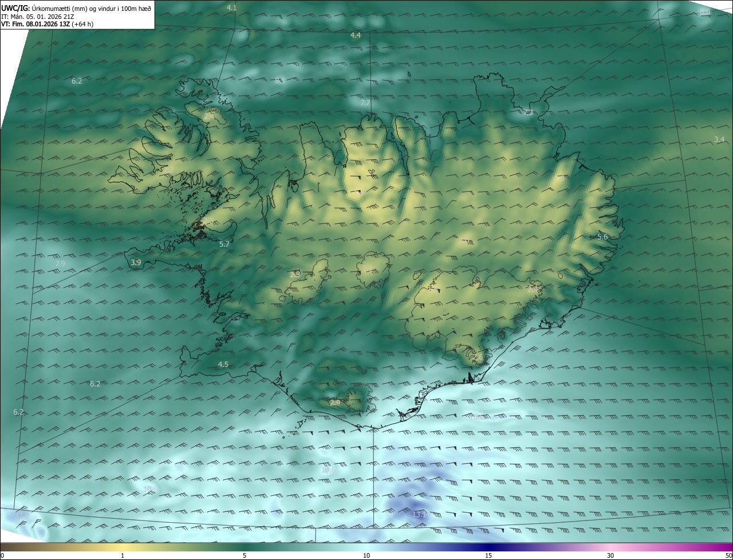
Task: Click the 30 tick on the color scale
Action: pyautogui.click(x=610, y=555)
